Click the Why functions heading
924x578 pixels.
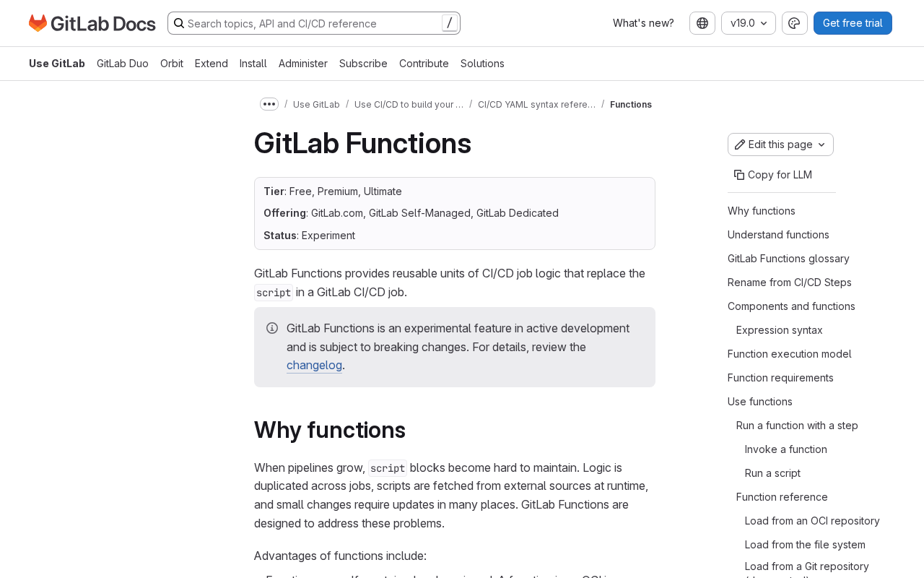(330, 430)
